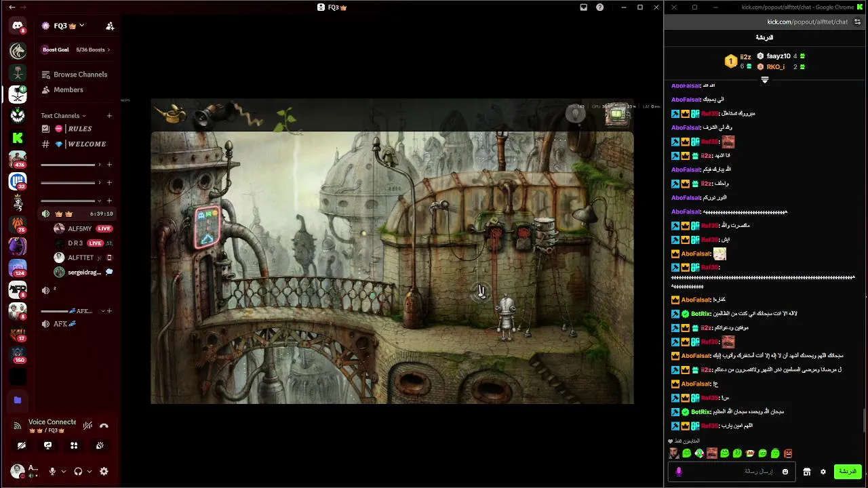Open the WELCOME text channel

tap(76, 144)
